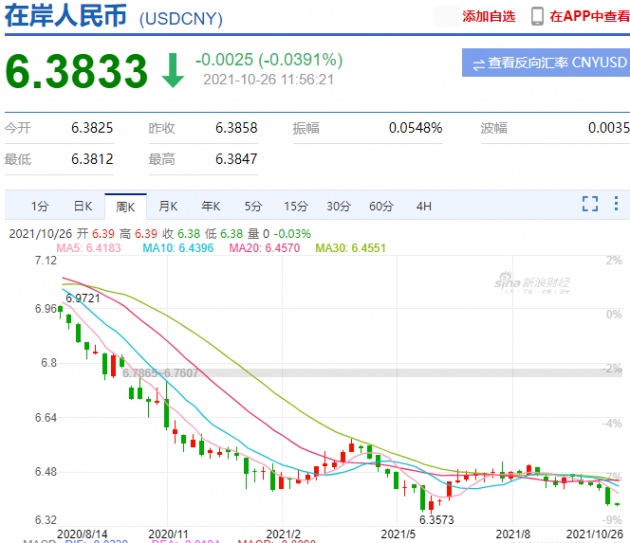Viewport: 630px width, 543px height.
Task: Toggle the MA20 moving average legend
Action: [x=264, y=248]
